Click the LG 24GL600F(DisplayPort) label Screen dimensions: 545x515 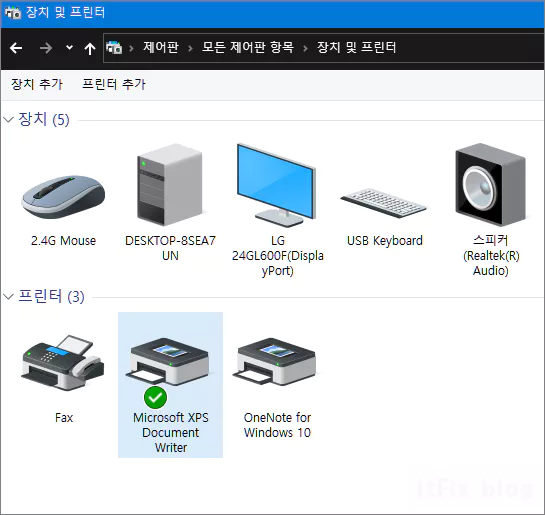(277, 255)
